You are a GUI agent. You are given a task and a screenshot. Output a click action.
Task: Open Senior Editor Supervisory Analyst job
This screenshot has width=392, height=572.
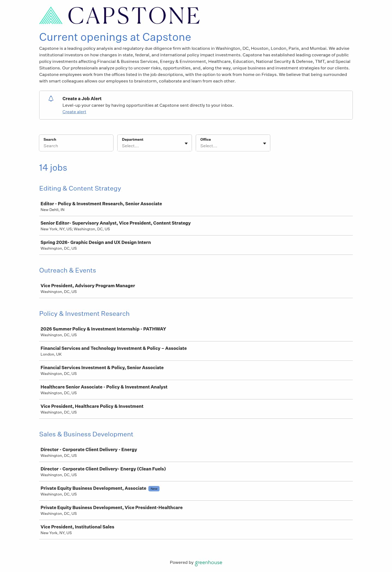click(x=115, y=223)
